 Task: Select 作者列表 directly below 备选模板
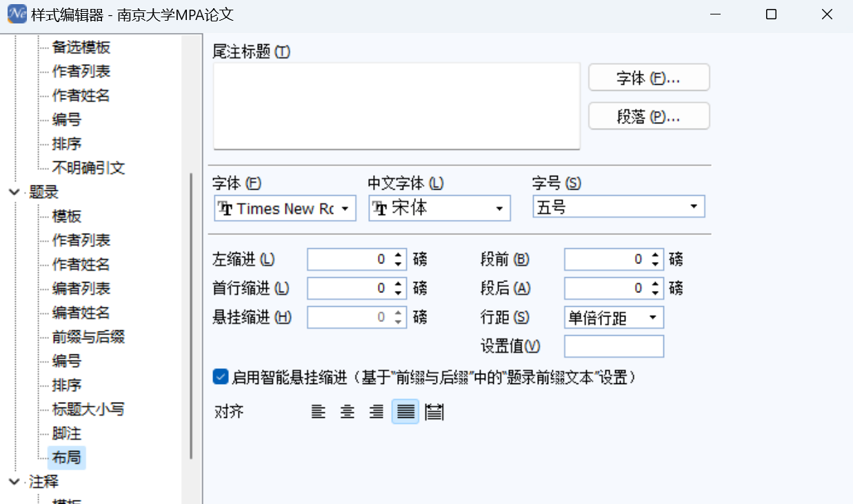[81, 72]
